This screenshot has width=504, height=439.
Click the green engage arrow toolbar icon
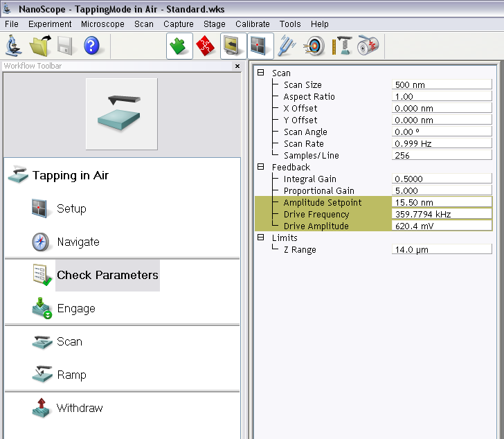pyautogui.click(x=179, y=46)
